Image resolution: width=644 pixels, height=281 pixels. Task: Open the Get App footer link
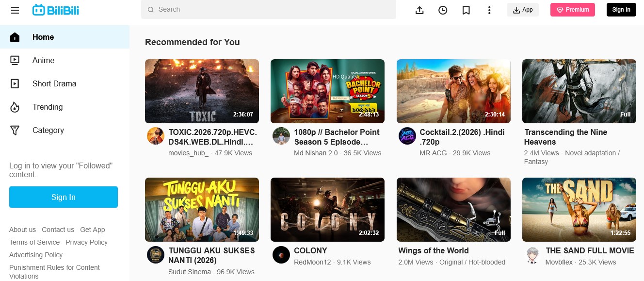pos(93,230)
